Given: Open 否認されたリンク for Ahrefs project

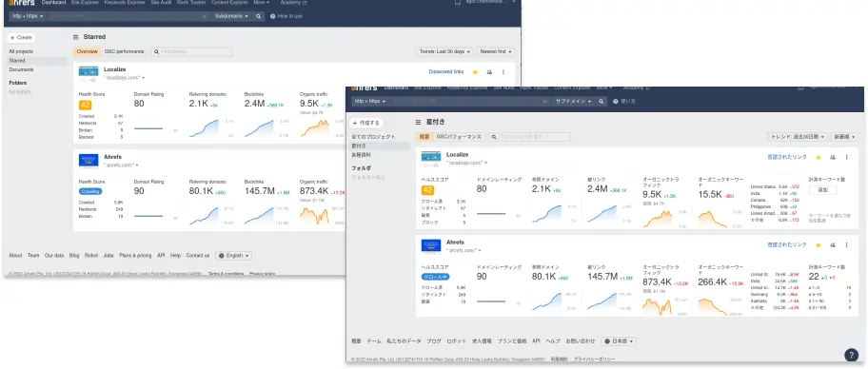Looking at the screenshot, I should [787, 244].
